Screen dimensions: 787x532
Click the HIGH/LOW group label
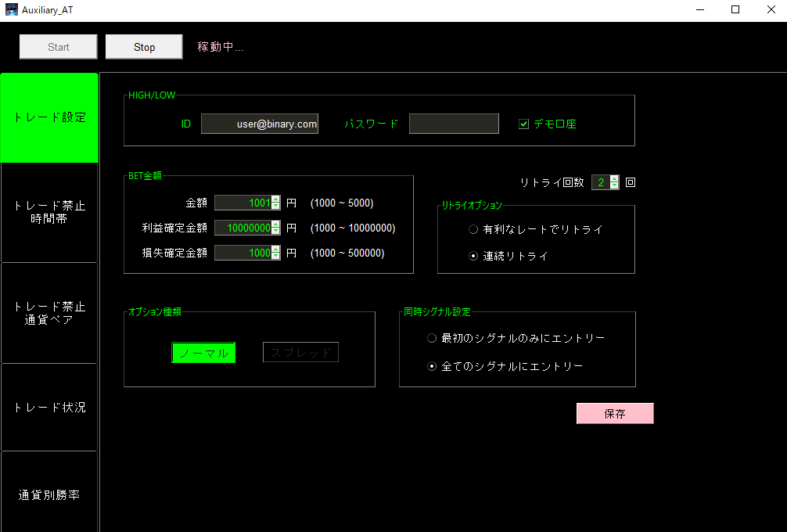coord(152,95)
